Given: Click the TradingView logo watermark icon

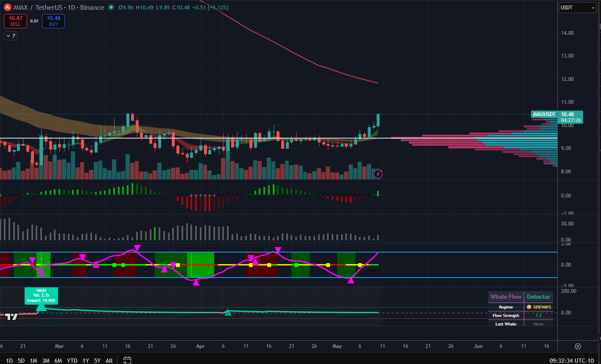Looking at the screenshot, I should 12,316.
